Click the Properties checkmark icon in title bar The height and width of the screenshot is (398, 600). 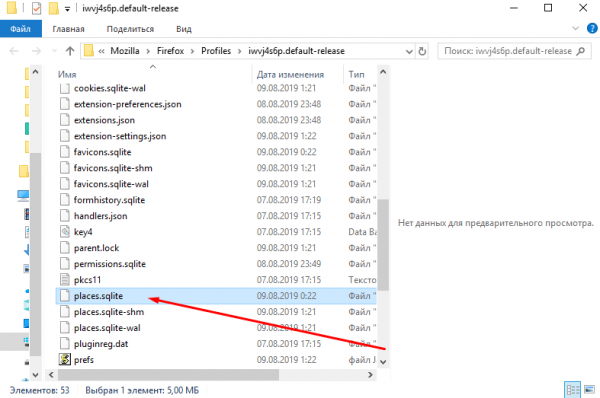click(36, 8)
